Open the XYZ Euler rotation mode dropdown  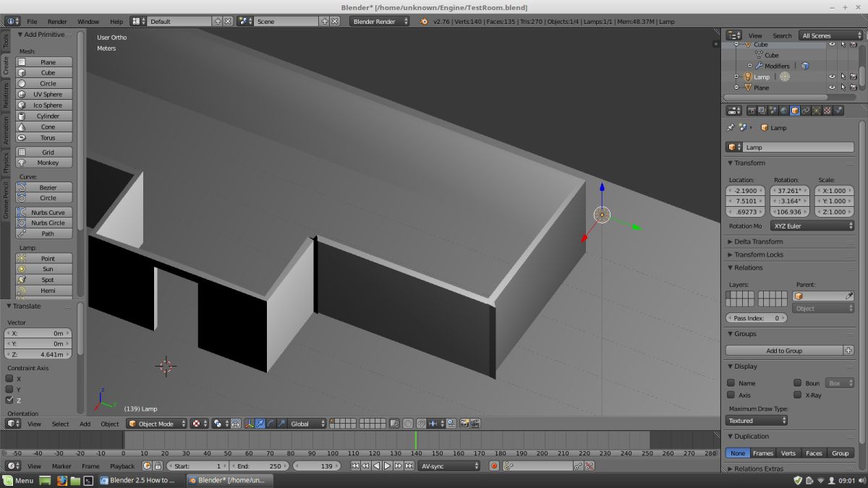pos(812,226)
